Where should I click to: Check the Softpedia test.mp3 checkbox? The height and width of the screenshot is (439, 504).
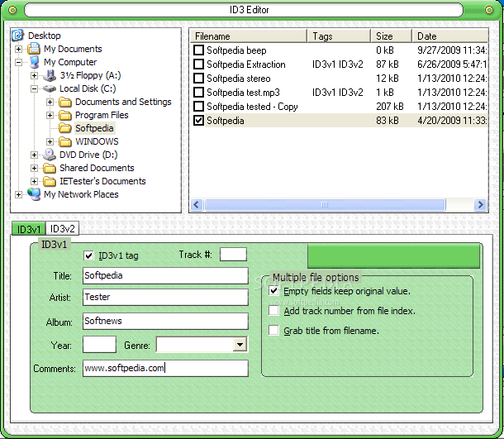[x=198, y=93]
